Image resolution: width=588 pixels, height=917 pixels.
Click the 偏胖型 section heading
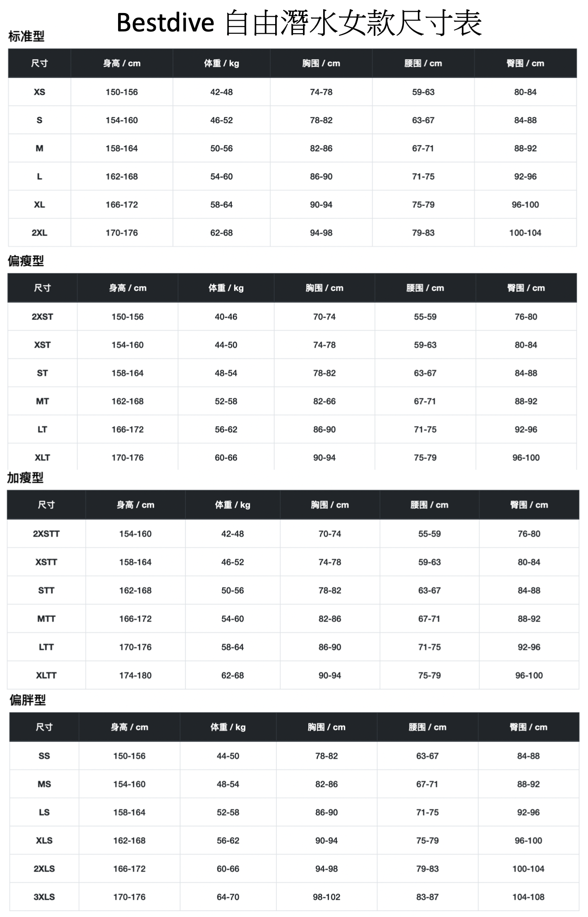tap(27, 700)
